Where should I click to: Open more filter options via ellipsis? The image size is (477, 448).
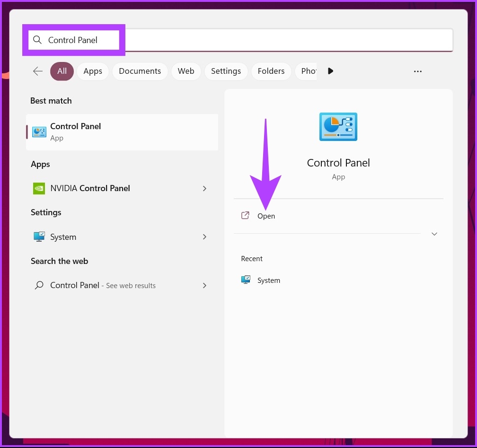(417, 71)
